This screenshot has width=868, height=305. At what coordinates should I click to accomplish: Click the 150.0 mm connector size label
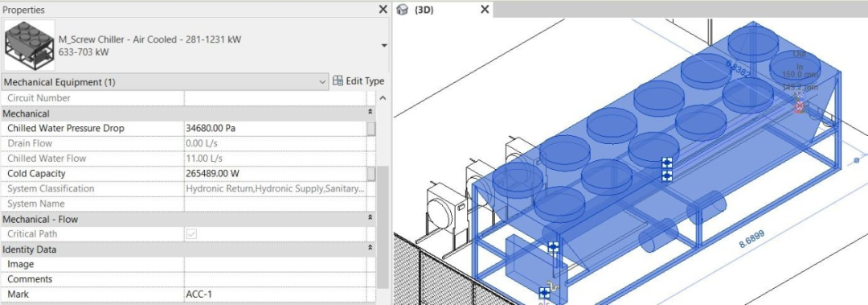click(x=800, y=75)
